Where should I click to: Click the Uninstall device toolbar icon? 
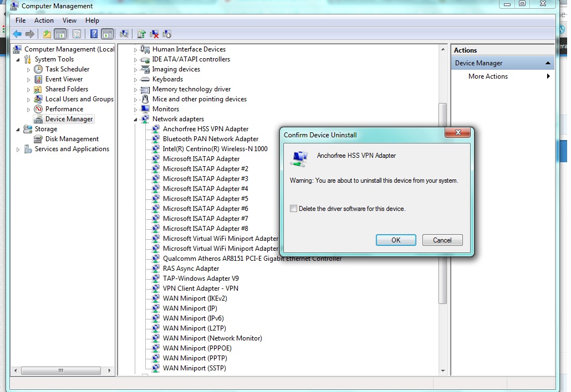point(155,34)
